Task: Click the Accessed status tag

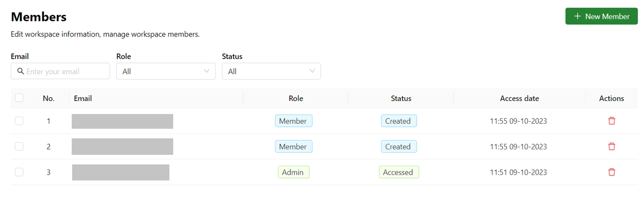Action: [398, 172]
